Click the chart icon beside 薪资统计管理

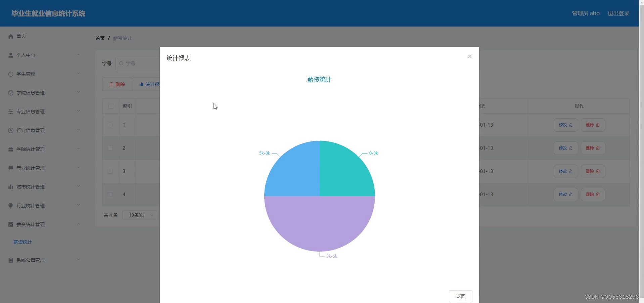[11, 224]
